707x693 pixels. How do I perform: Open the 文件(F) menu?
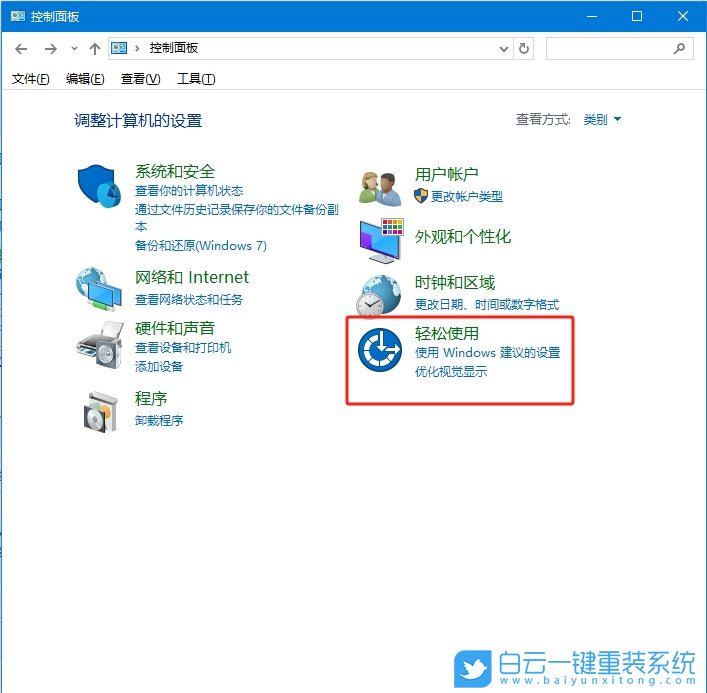(30, 79)
